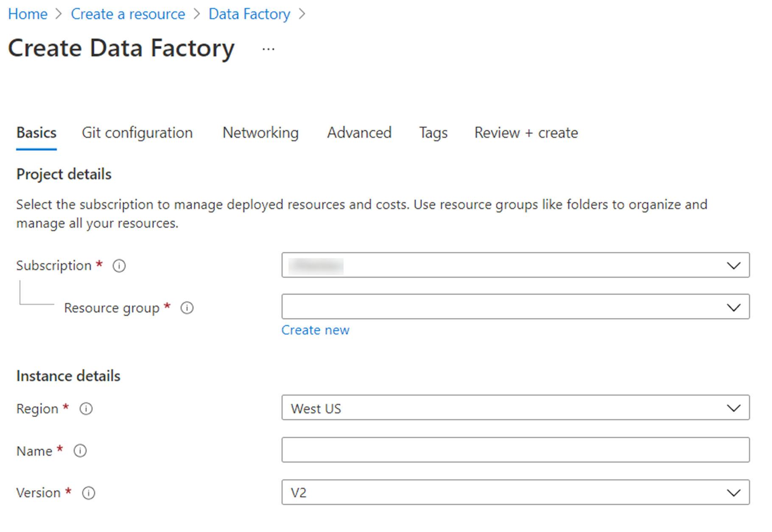Click the Version field label
Screen dimensions: 772x532
click(39, 493)
